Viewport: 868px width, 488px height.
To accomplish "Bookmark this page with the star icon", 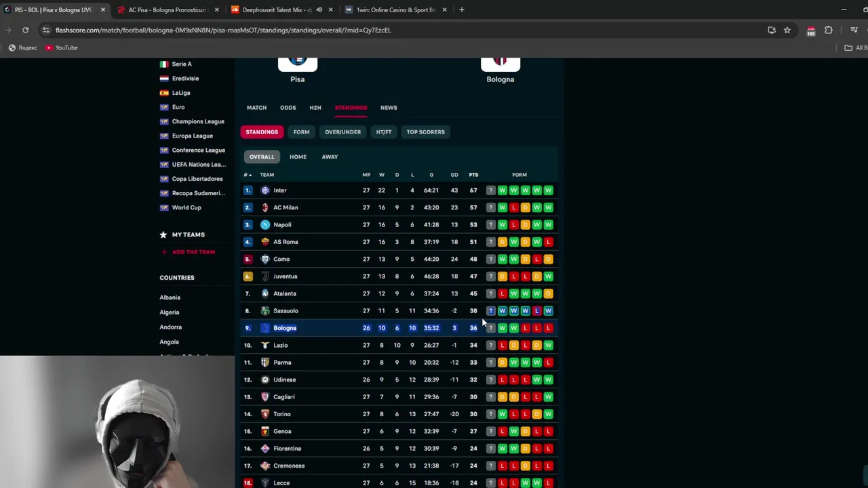I will pyautogui.click(x=787, y=30).
